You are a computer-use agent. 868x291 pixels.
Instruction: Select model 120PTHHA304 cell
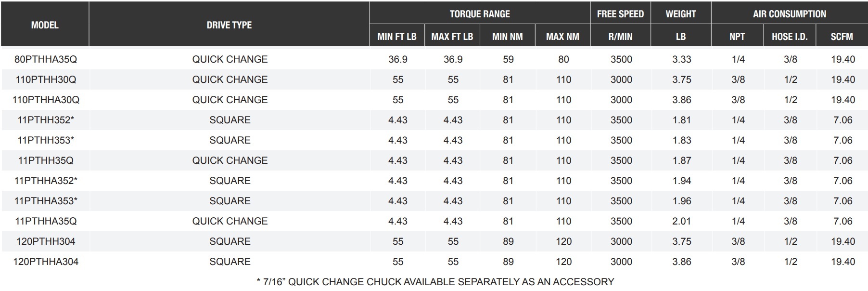46,262
